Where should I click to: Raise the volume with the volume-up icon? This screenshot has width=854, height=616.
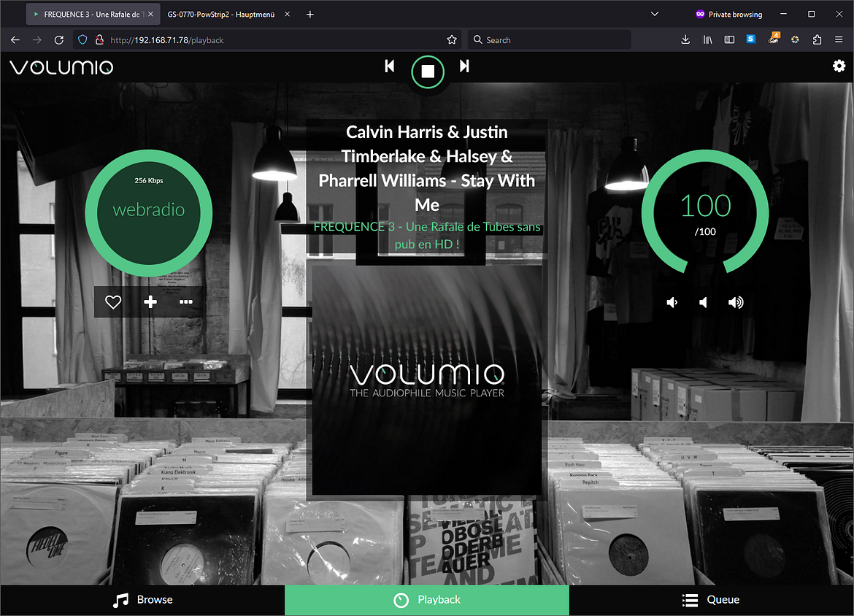coord(735,302)
